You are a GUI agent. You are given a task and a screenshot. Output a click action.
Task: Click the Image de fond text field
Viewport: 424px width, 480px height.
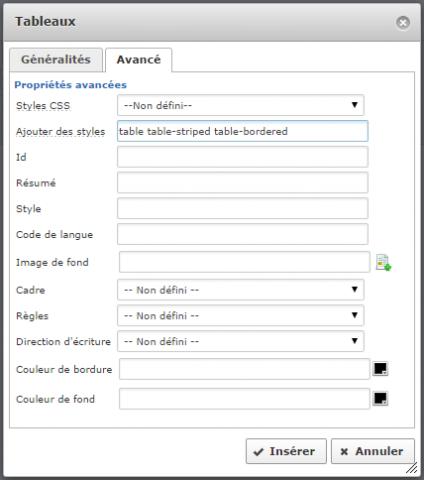(244, 262)
